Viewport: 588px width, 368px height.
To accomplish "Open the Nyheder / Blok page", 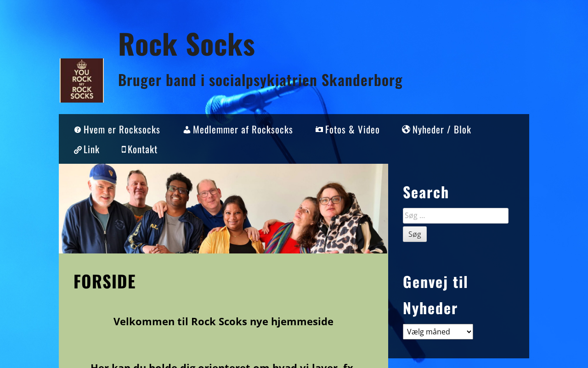I will pos(436,130).
